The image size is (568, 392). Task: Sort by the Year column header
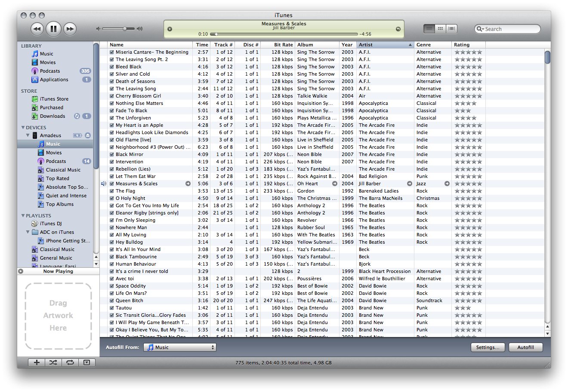(348, 45)
